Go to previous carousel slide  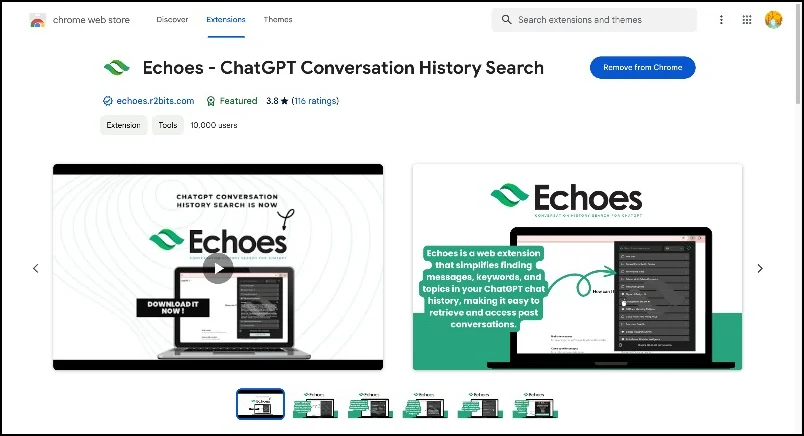pyautogui.click(x=35, y=268)
